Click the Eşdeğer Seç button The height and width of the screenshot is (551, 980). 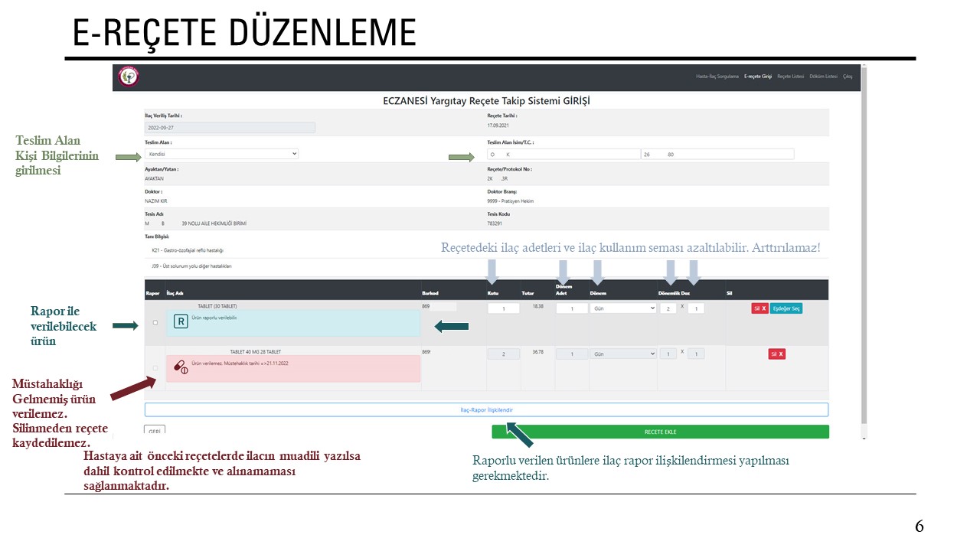pos(786,308)
